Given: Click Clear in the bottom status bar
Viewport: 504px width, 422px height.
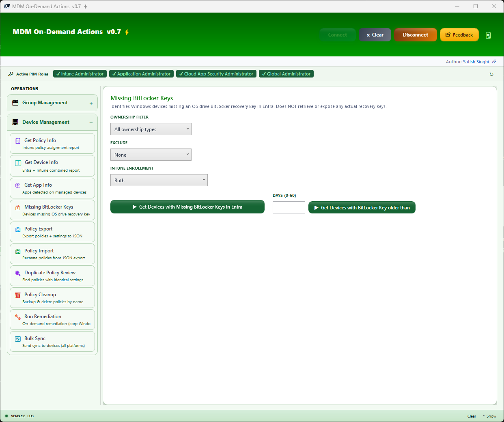Looking at the screenshot, I should click(x=472, y=416).
